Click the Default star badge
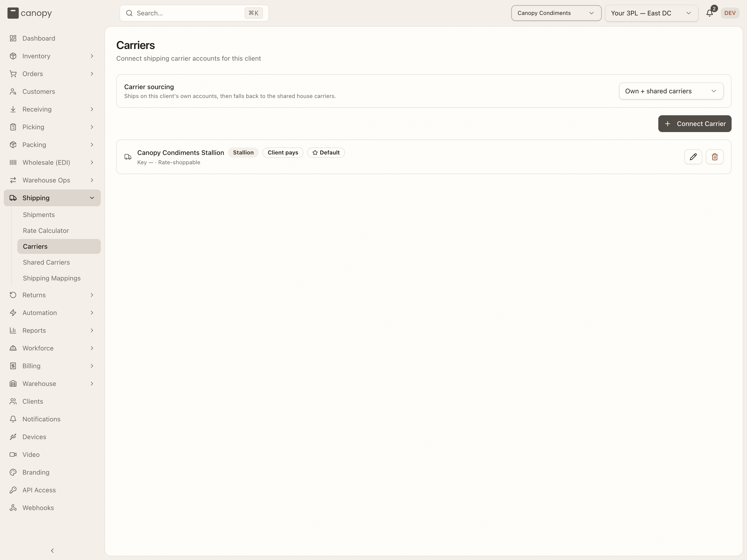 [x=326, y=153]
